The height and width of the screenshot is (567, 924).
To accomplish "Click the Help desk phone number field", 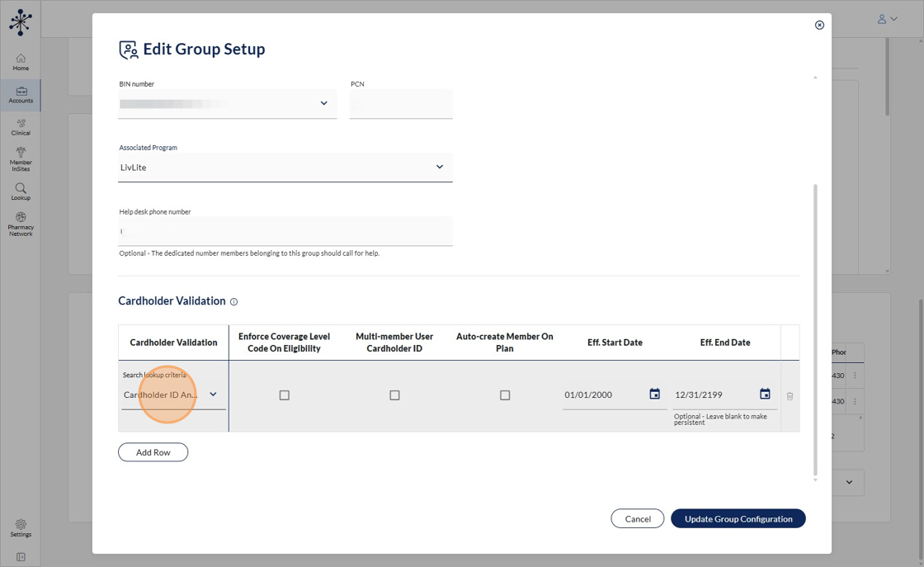I will (285, 231).
